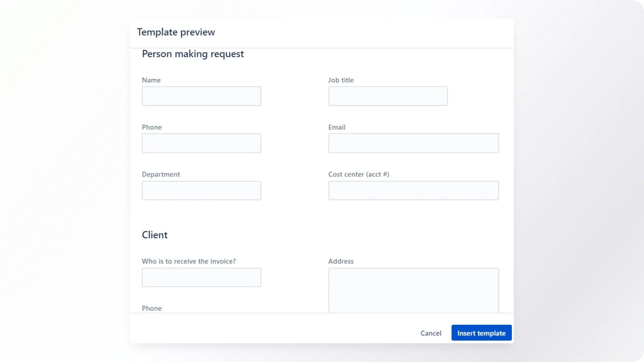This screenshot has height=362, width=644.
Task: Click the Department label text
Action: [x=161, y=174]
